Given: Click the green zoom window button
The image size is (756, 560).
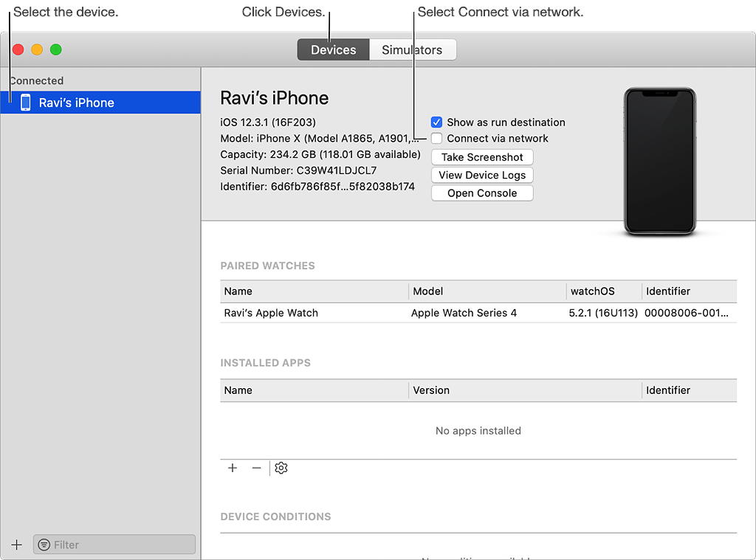Looking at the screenshot, I should pyautogui.click(x=56, y=49).
